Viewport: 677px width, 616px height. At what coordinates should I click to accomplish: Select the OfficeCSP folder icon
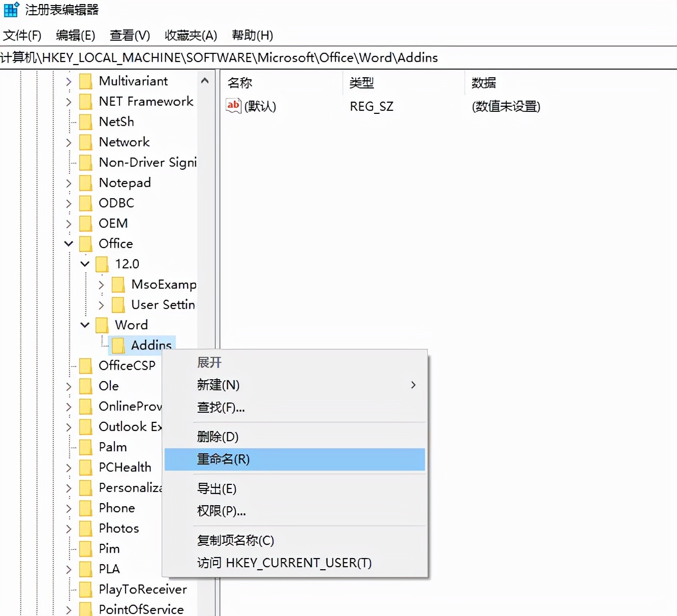(x=86, y=366)
